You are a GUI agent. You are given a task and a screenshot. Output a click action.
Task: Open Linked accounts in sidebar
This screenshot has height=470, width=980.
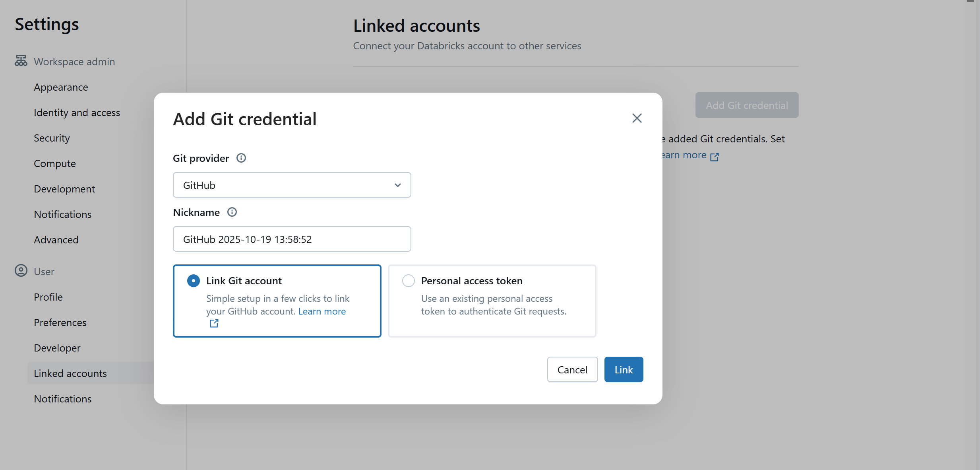coord(70,373)
